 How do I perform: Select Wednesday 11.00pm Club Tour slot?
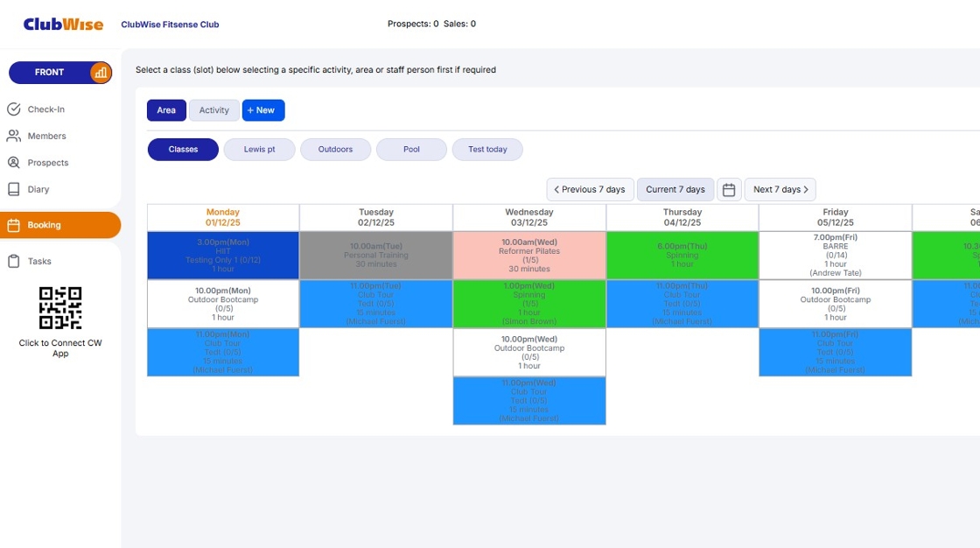[x=529, y=401]
